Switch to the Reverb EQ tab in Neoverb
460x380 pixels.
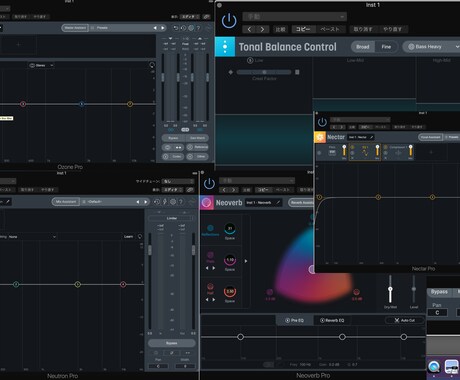coord(331,320)
